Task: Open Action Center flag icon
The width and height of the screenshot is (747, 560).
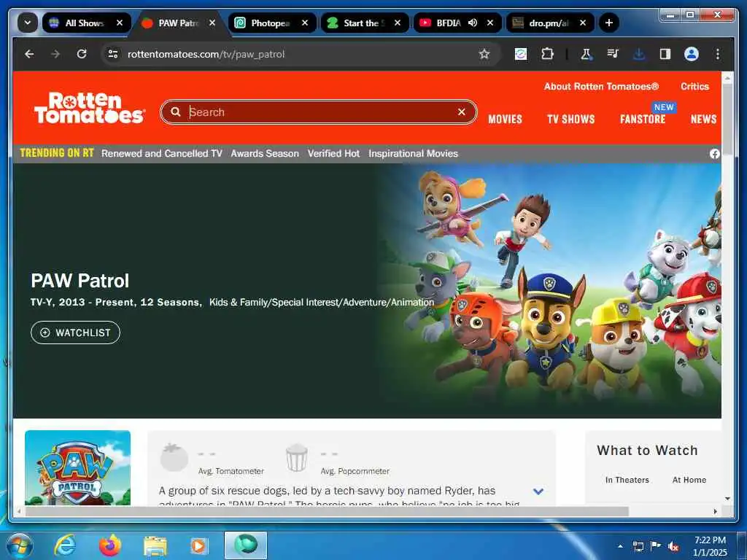Action: coord(656,546)
